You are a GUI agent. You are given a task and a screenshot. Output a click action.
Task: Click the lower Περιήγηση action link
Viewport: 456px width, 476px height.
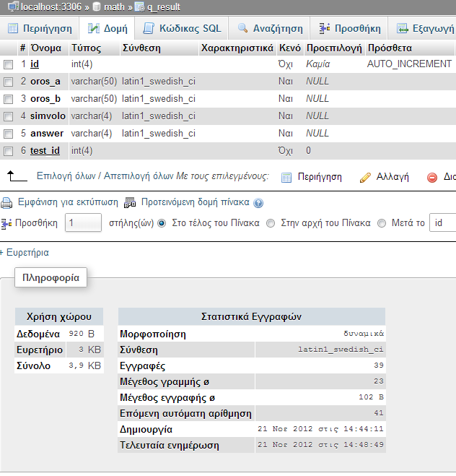click(x=320, y=177)
